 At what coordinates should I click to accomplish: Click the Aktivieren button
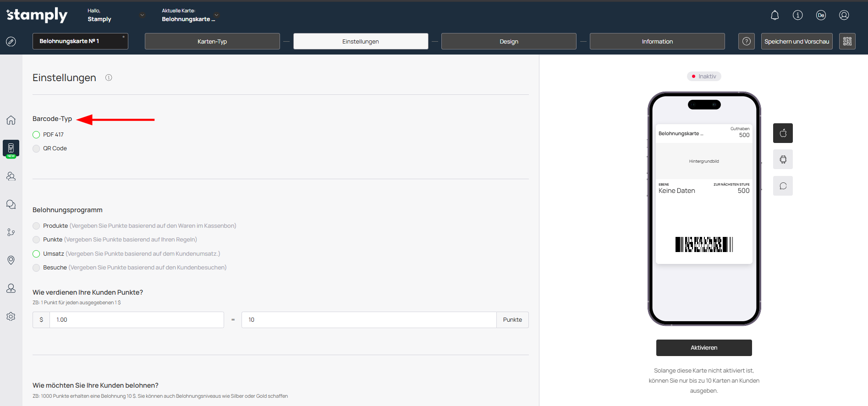pos(703,348)
